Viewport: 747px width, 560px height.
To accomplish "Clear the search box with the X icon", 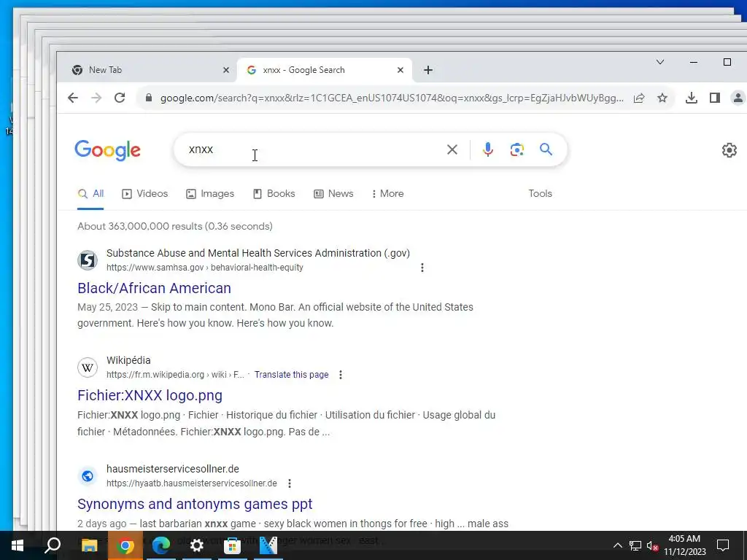I will [452, 149].
